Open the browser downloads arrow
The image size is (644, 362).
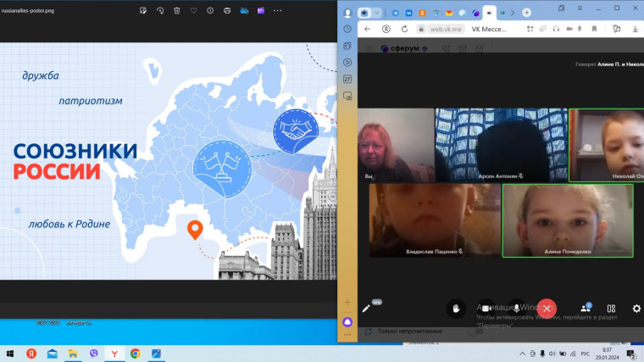[636, 29]
